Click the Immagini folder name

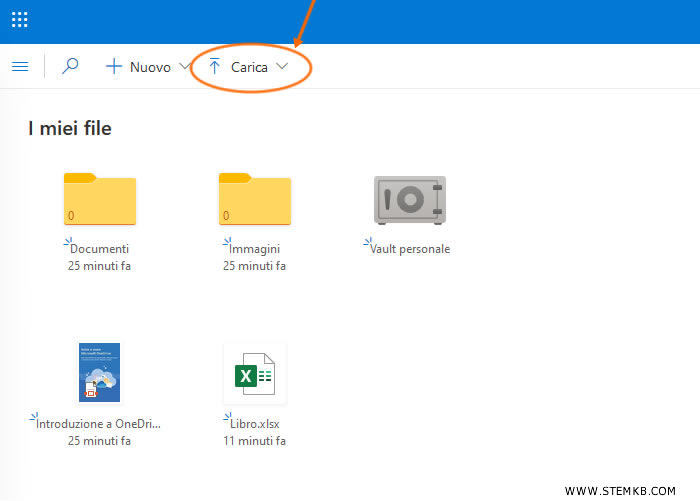coord(254,248)
